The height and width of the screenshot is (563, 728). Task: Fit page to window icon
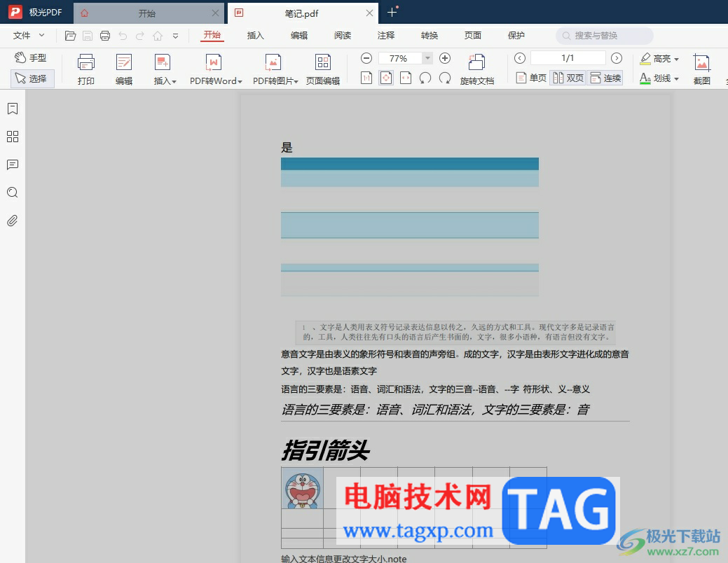pos(386,78)
